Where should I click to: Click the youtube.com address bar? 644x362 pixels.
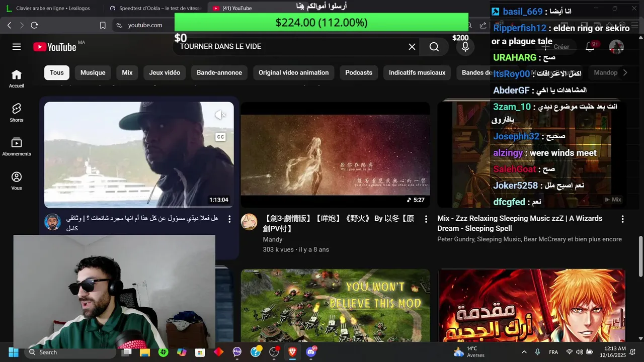tap(145, 25)
